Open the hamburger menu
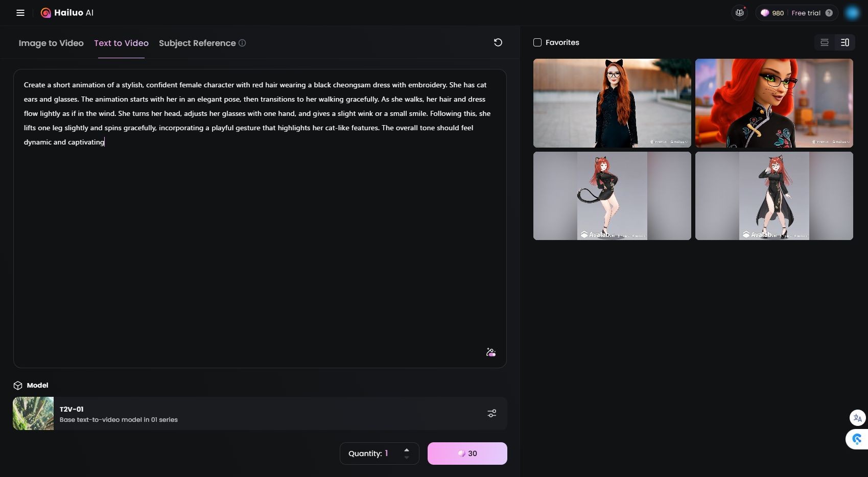The image size is (868, 477). pyautogui.click(x=20, y=13)
